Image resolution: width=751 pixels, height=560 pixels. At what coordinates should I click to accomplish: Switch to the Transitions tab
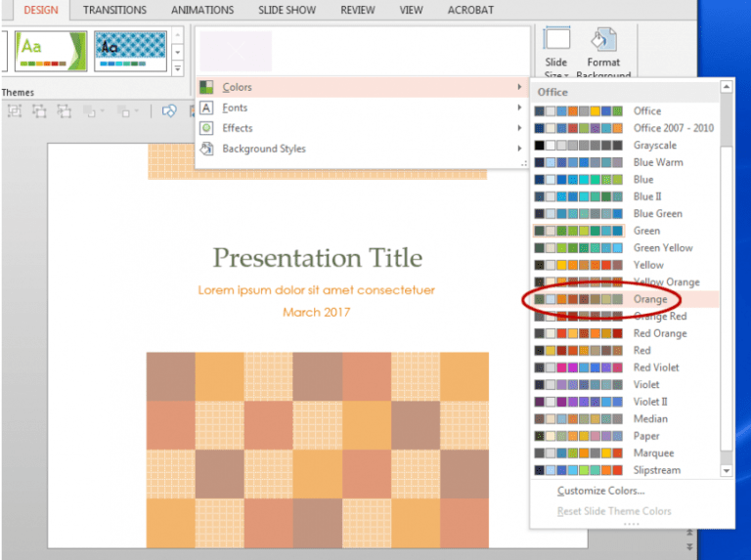pos(114,10)
